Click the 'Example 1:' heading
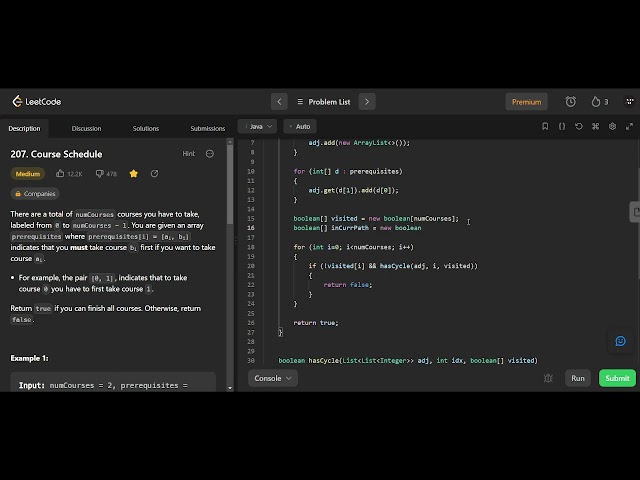Screen dimensions: 640x480 point(29,358)
